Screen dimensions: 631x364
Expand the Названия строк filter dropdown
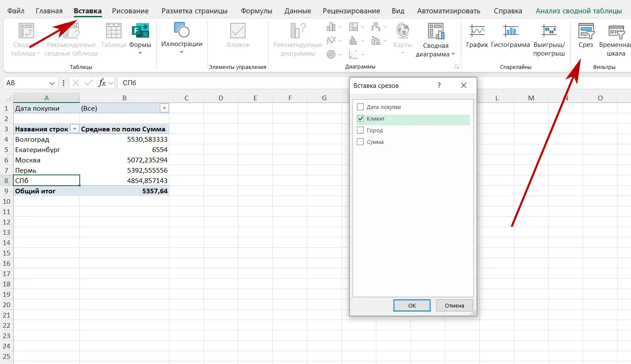(75, 129)
